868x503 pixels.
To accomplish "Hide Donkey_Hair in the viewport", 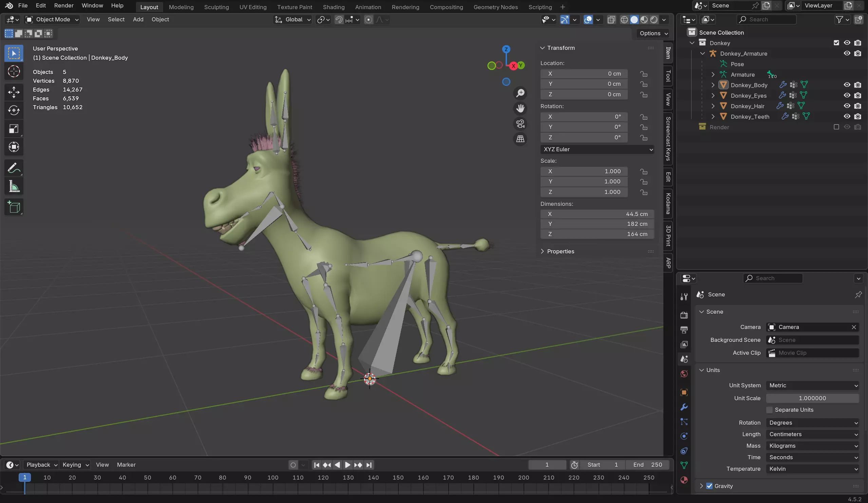I will point(847,106).
